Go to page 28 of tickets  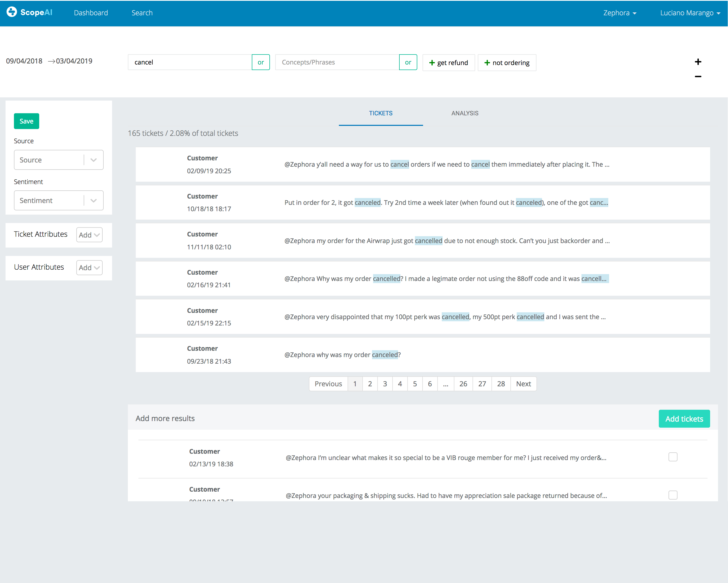coord(501,384)
